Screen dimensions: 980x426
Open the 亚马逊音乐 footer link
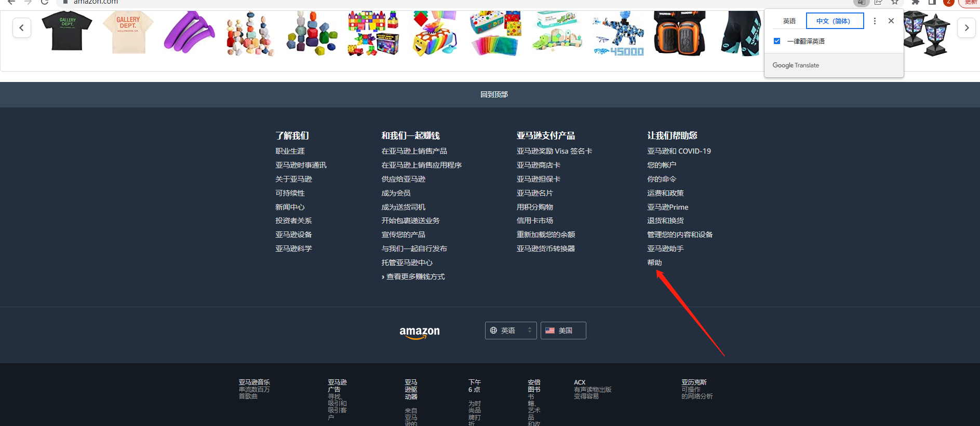(254, 389)
